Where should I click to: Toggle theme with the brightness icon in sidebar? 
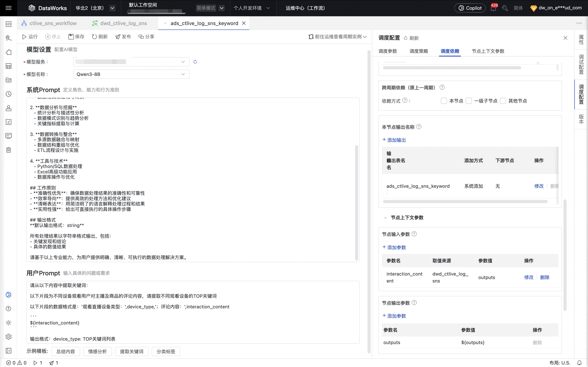[8, 323]
